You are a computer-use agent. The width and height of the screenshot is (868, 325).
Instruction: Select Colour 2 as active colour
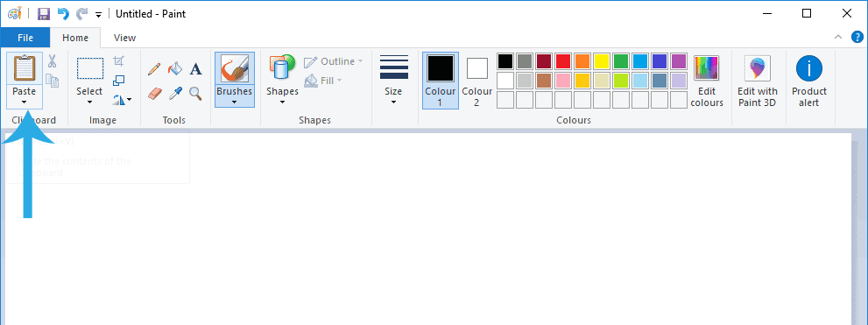click(x=476, y=81)
